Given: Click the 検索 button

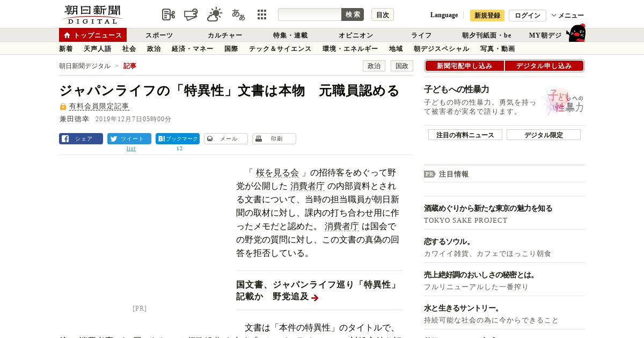Looking at the screenshot, I should coord(353,14).
